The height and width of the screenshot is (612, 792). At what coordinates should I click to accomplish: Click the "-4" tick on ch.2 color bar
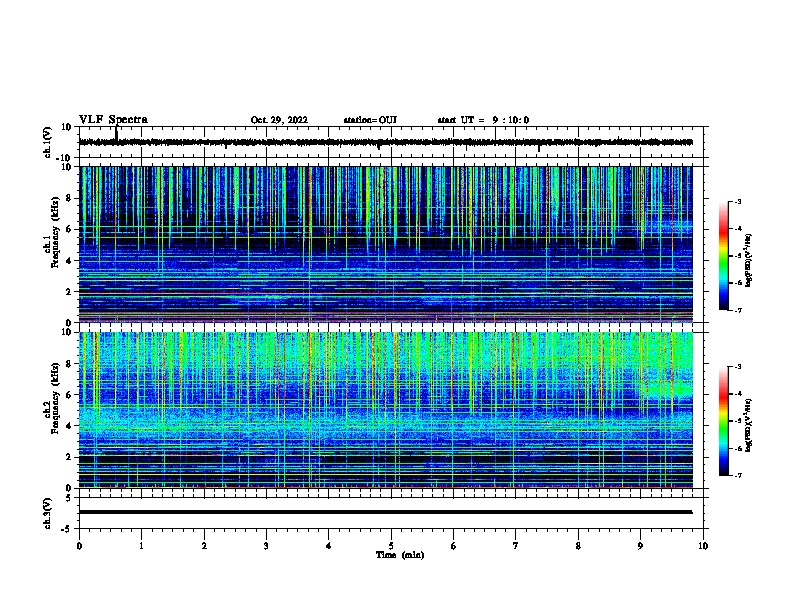click(x=737, y=394)
